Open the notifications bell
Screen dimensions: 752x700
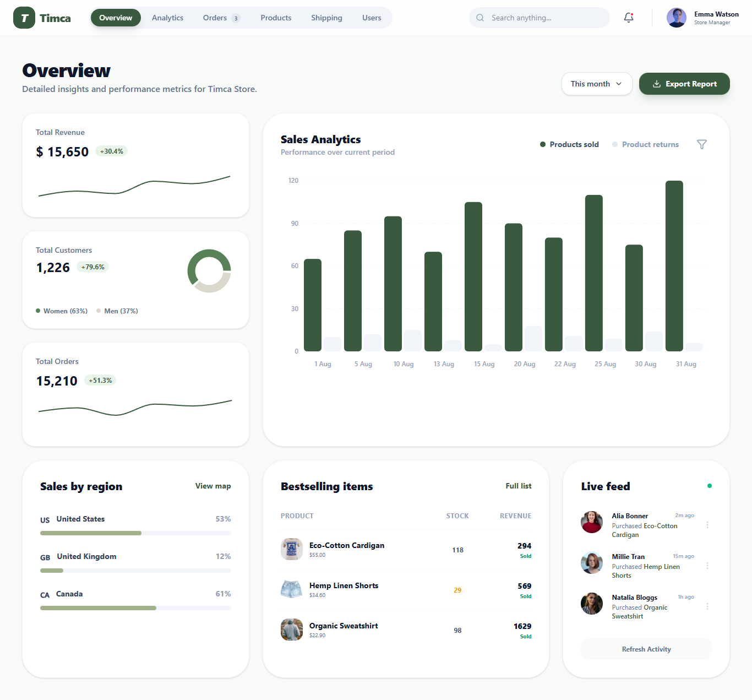tap(629, 18)
